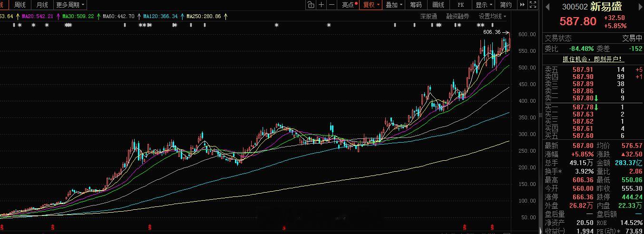Click the 融资融券 tag
Image resolution: width=644 pixels, height=234 pixels.
click(x=458, y=16)
